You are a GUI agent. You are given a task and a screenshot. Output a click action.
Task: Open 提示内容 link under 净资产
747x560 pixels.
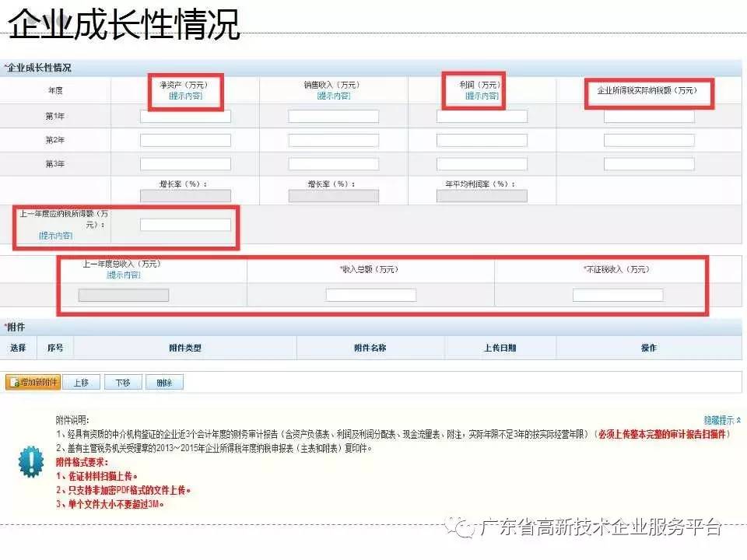(185, 96)
